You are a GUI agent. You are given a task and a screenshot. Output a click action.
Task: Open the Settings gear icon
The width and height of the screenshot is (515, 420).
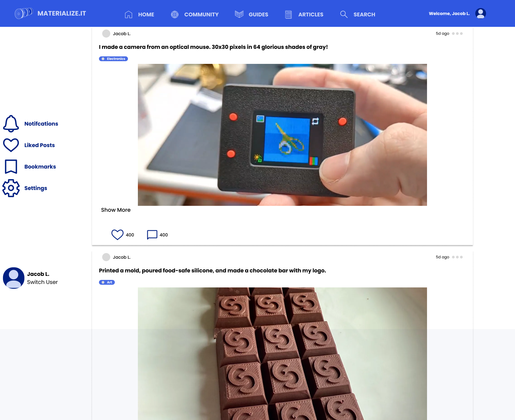[x=11, y=188]
